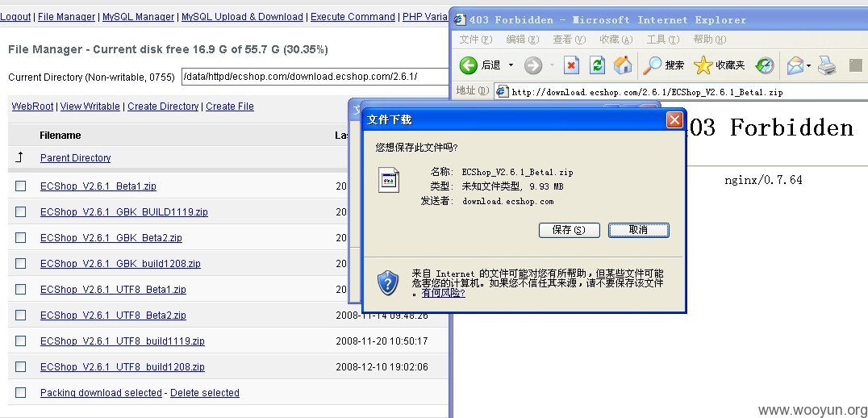This screenshot has width=868, height=418.
Task: Open ECShop_V2.6.1_UTF8_Beta2.zip file link
Action: [x=113, y=315]
